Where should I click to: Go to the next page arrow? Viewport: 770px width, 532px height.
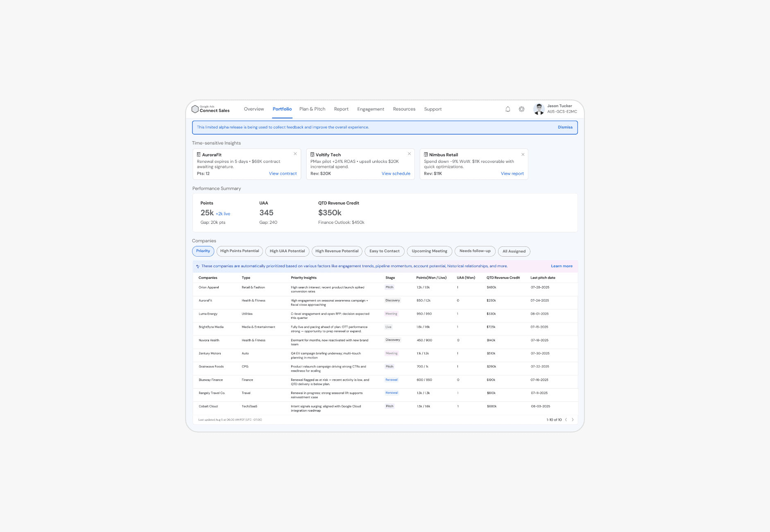tap(573, 419)
